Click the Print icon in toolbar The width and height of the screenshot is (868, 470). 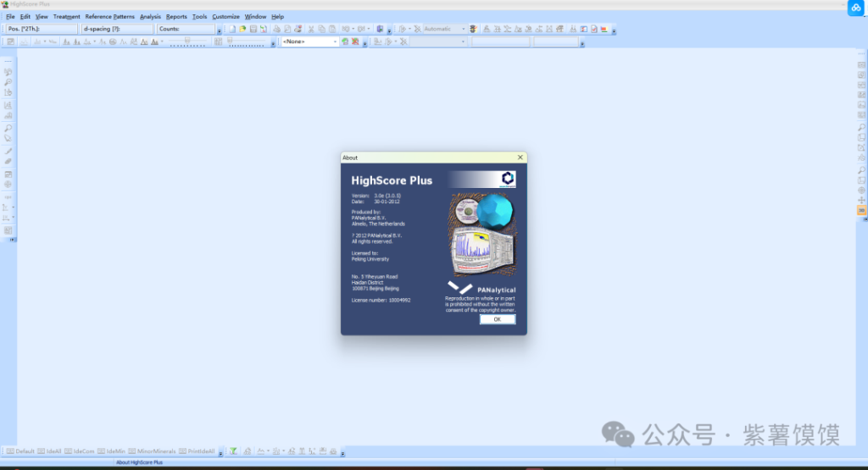pos(277,29)
